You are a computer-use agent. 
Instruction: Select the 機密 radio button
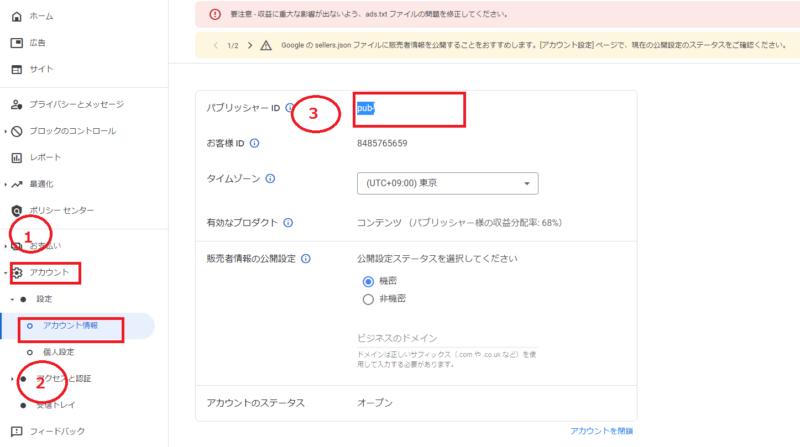(367, 282)
